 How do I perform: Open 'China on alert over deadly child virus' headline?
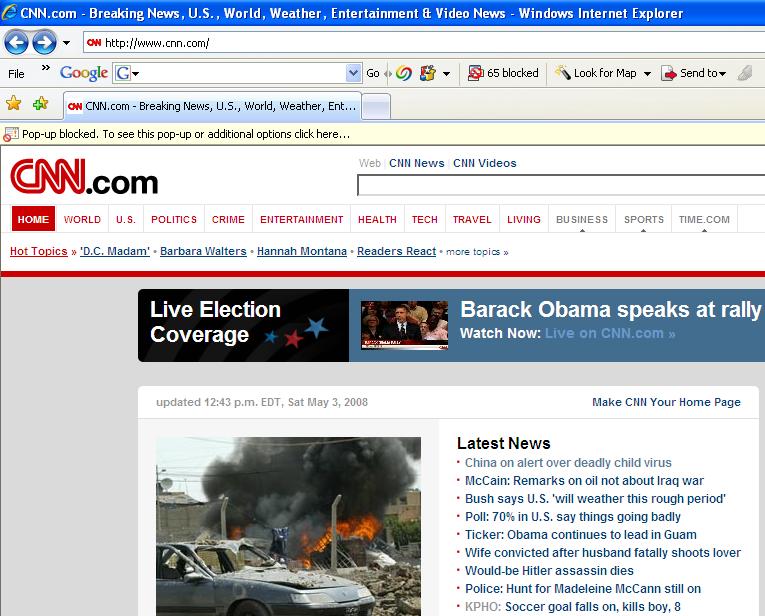[567, 463]
